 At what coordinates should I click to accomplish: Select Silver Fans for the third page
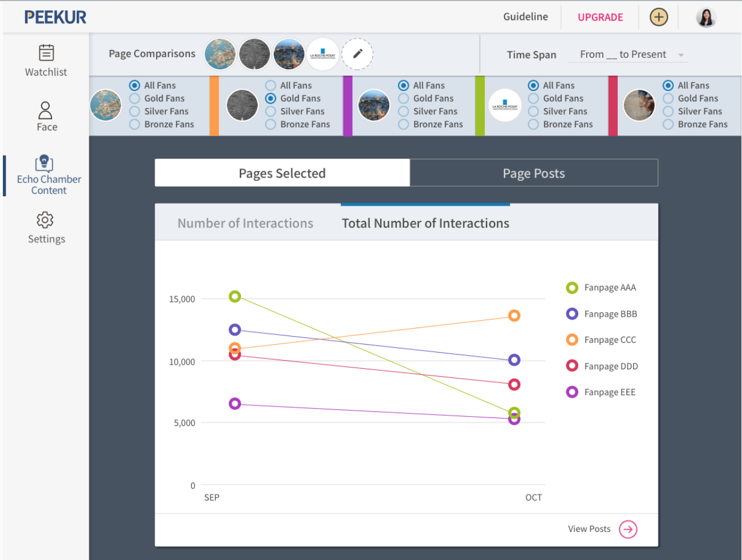[x=404, y=112]
